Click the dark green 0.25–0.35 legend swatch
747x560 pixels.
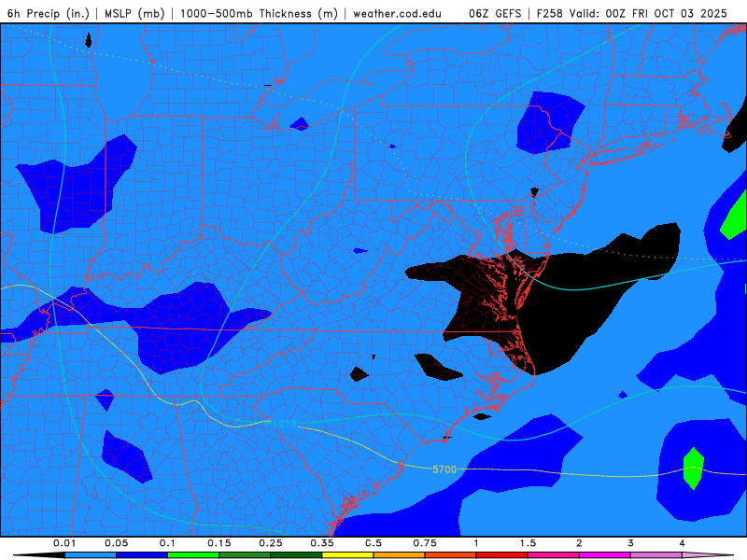click(296, 555)
